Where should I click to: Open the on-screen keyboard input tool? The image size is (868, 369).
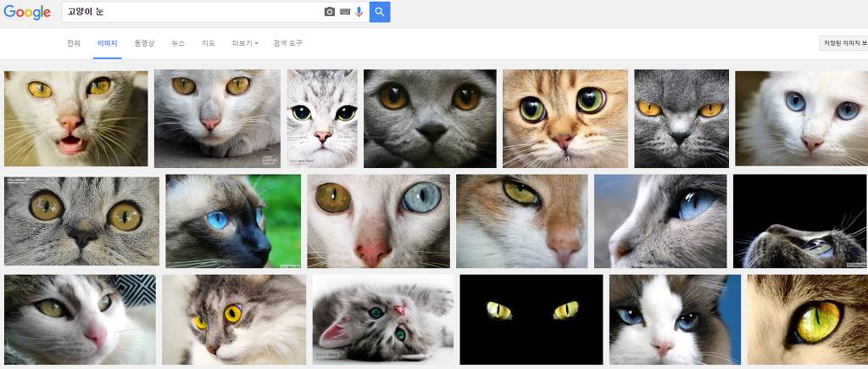(345, 12)
